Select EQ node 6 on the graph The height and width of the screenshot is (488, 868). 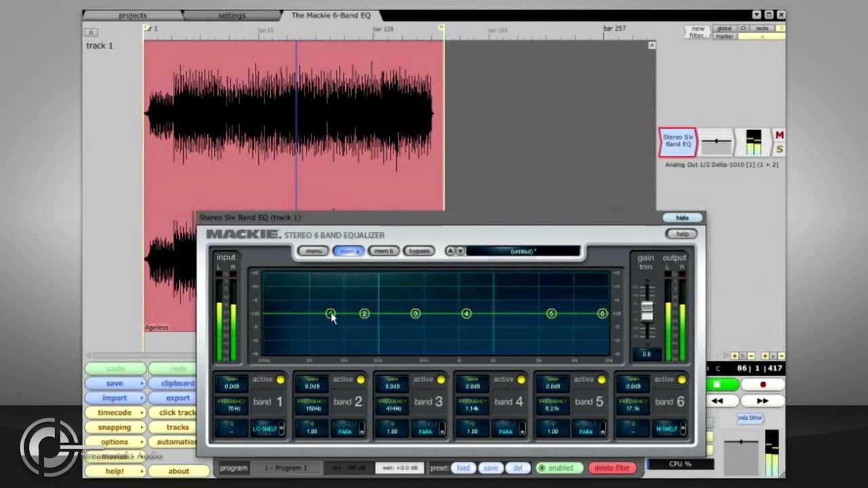601,313
